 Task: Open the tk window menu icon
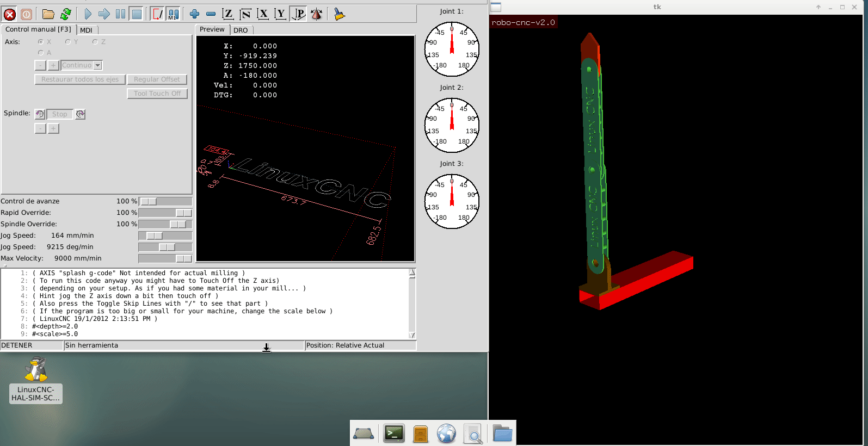pos(496,7)
